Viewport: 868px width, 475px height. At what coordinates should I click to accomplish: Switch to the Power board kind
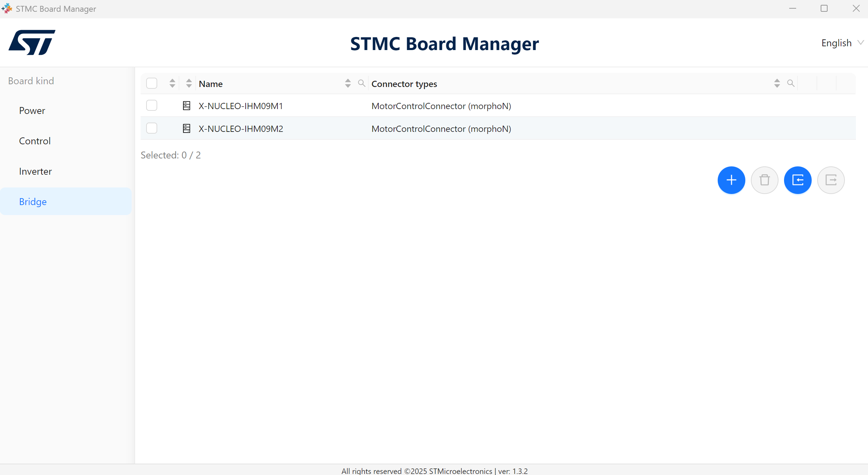tap(32, 110)
